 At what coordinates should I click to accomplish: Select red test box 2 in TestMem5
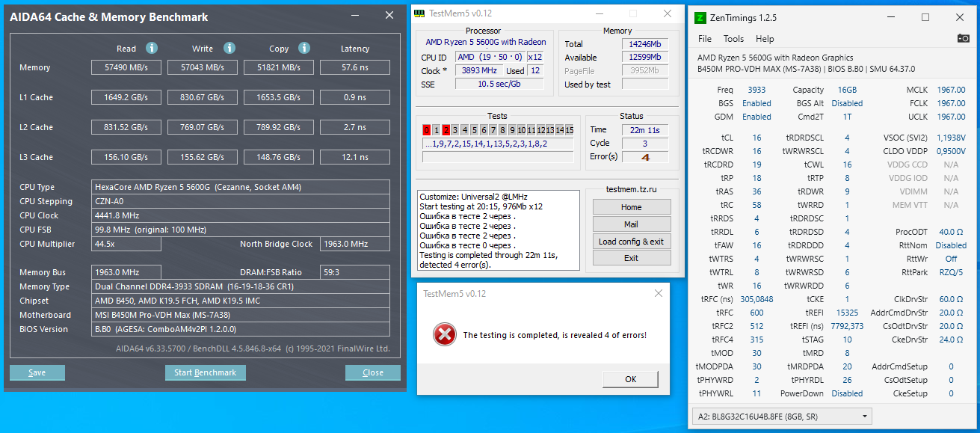tap(446, 130)
